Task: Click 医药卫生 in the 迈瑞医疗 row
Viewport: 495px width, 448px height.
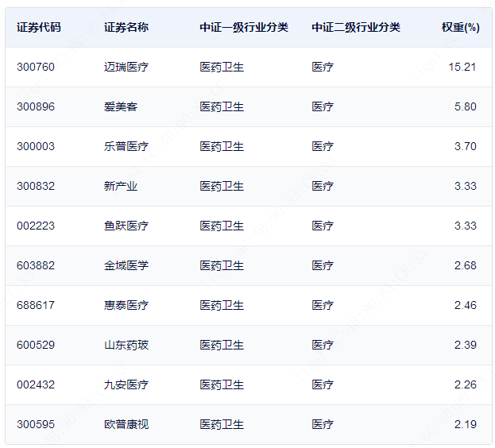Action: pyautogui.click(x=222, y=67)
